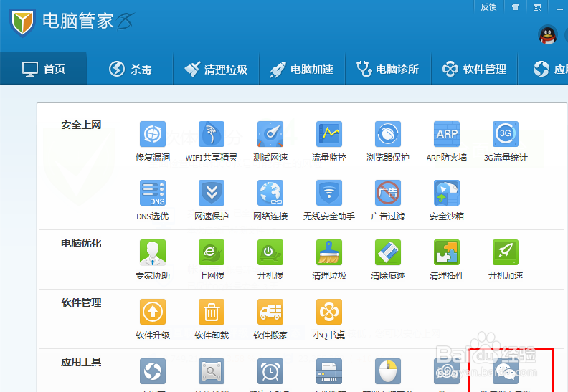Click the swirl browser icon in 应用工具
Viewport: 568px width, 392px height.
click(x=153, y=371)
